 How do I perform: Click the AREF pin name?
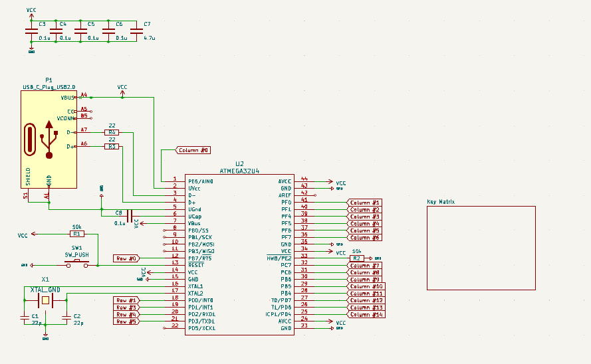click(285, 195)
